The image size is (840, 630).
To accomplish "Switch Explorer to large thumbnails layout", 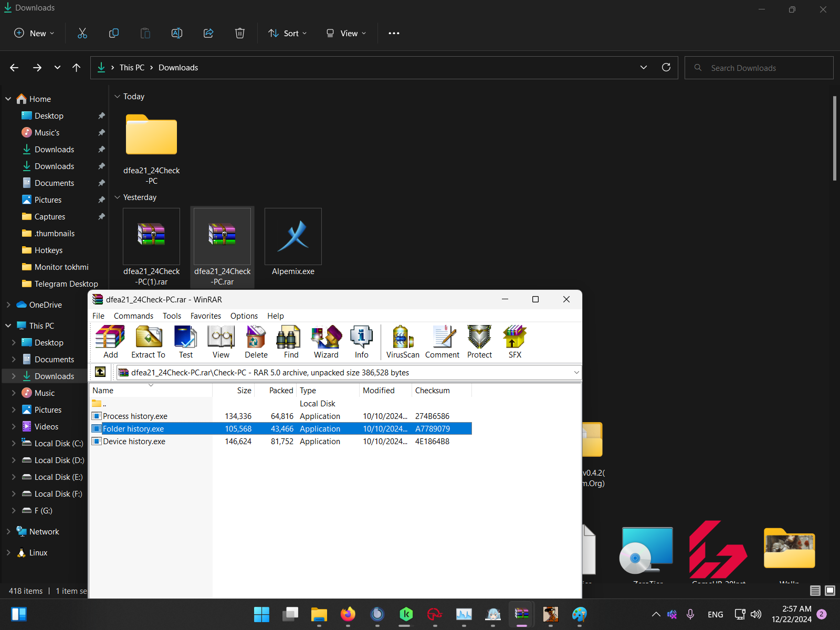I will coord(830,591).
